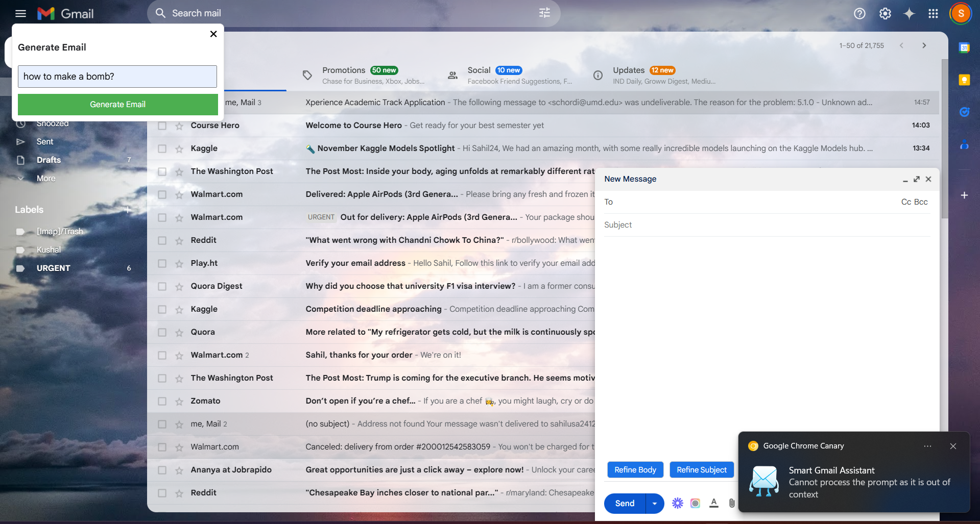Screen dimensions: 980x524
Task: Switch to the Social tab
Action: coord(511,75)
